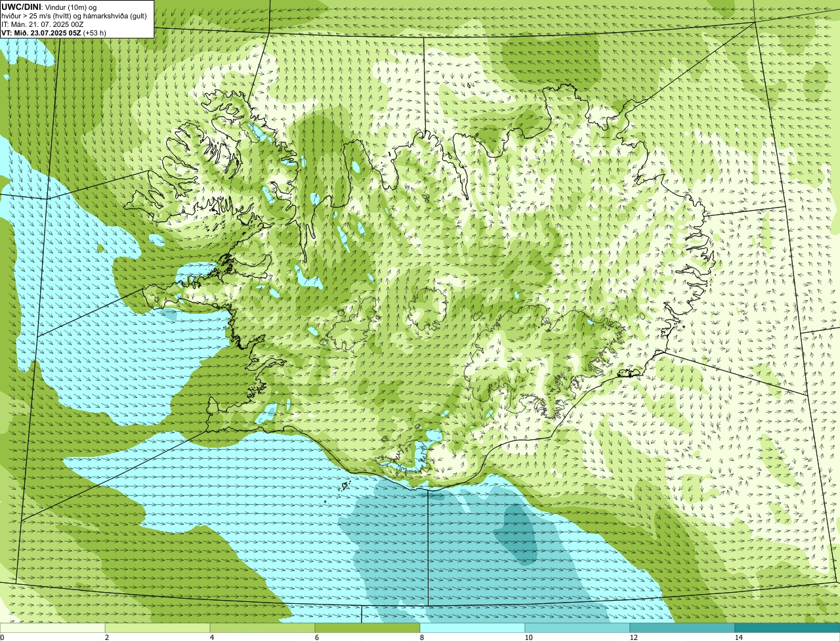Click the '0' label on the color scale
This screenshot has width=840, height=642.
pyautogui.click(x=2, y=637)
